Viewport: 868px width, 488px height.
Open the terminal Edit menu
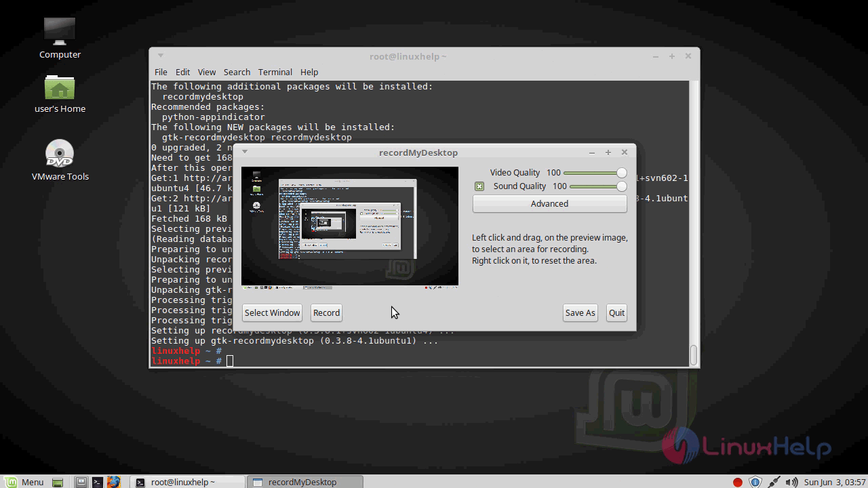click(x=182, y=72)
